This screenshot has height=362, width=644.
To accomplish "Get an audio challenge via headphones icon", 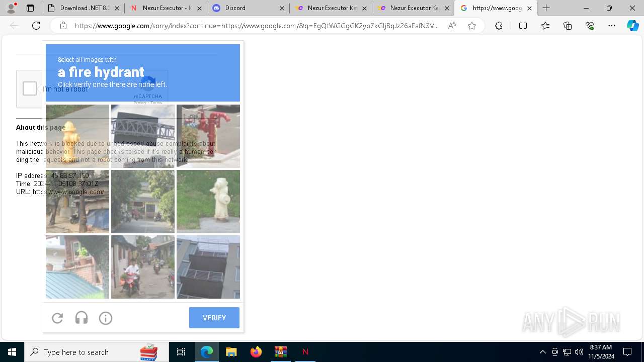I will pyautogui.click(x=82, y=318).
